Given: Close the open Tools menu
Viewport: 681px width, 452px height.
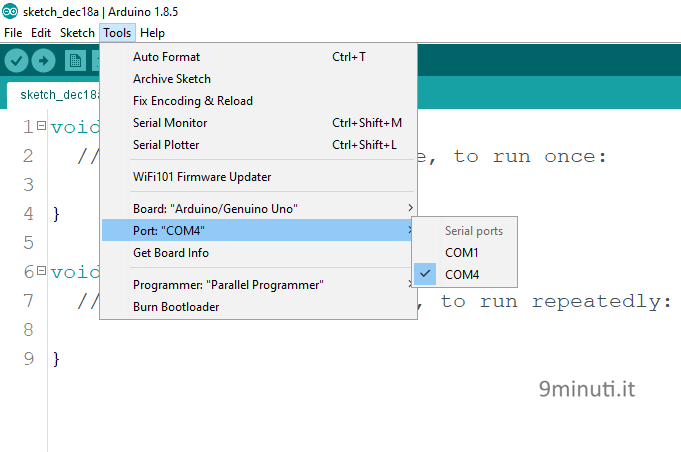Looking at the screenshot, I should (117, 33).
